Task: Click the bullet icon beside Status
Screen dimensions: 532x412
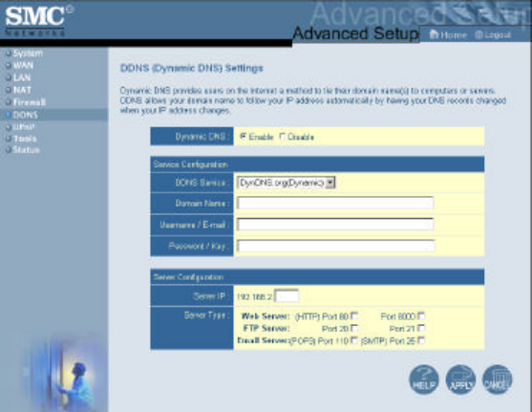Action: [x=9, y=150]
